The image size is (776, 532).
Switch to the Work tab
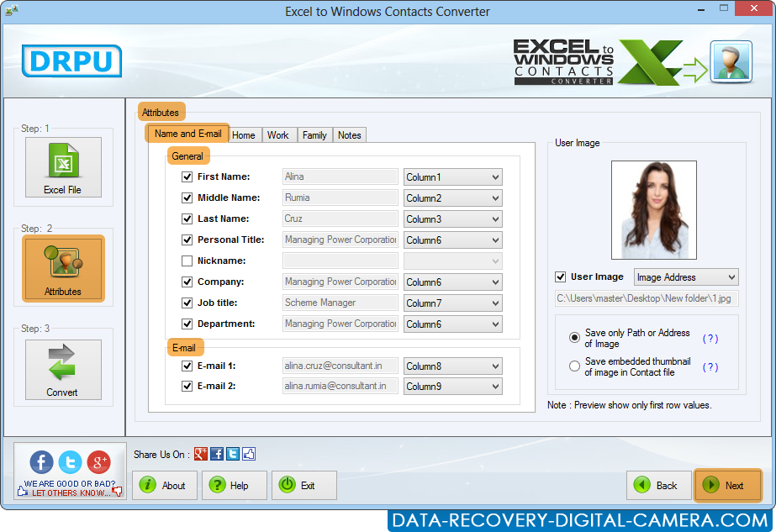coord(279,134)
